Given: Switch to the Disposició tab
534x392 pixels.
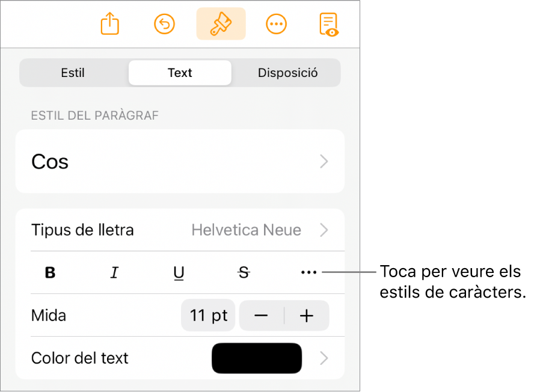Looking at the screenshot, I should pos(288,73).
